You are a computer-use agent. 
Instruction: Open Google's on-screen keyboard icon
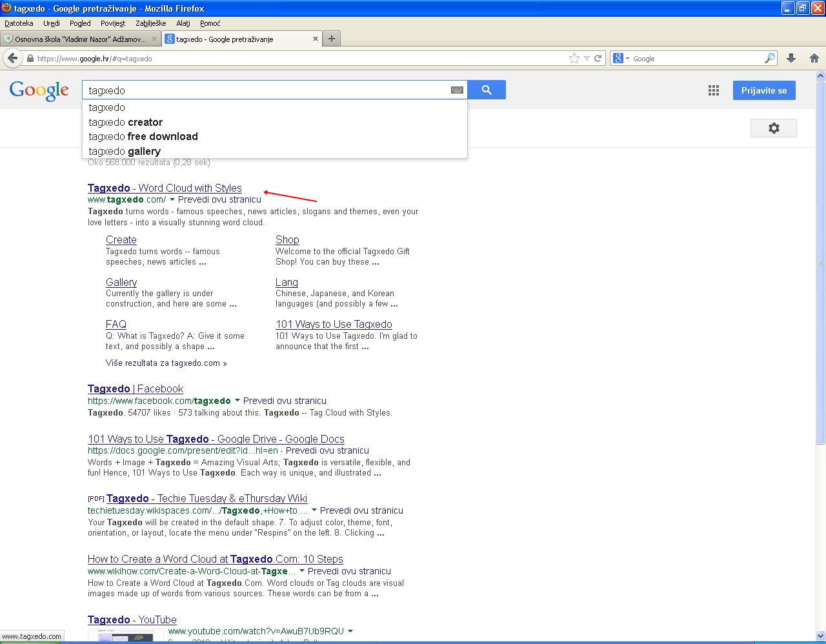tap(457, 90)
